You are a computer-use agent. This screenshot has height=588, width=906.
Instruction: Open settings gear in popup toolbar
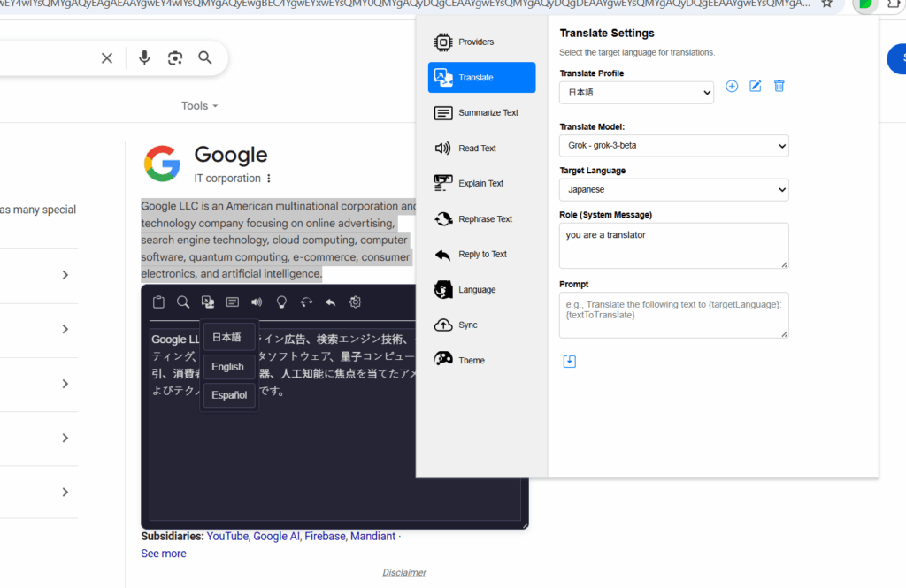[356, 302]
